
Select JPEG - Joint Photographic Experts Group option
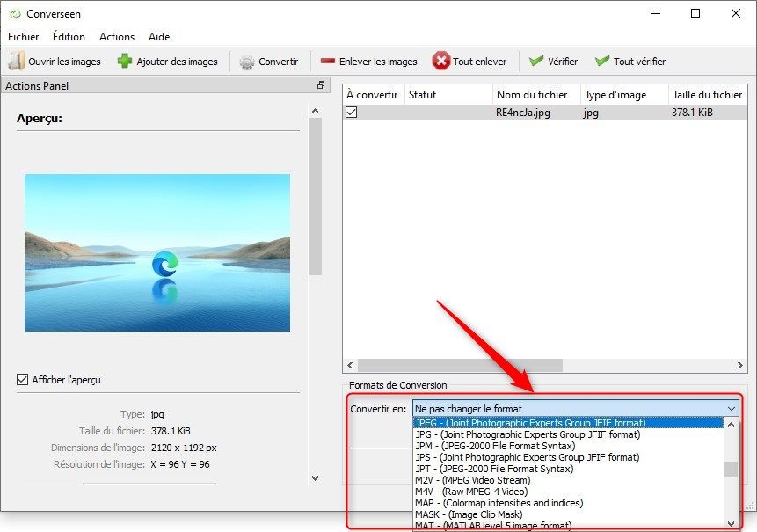point(568,423)
